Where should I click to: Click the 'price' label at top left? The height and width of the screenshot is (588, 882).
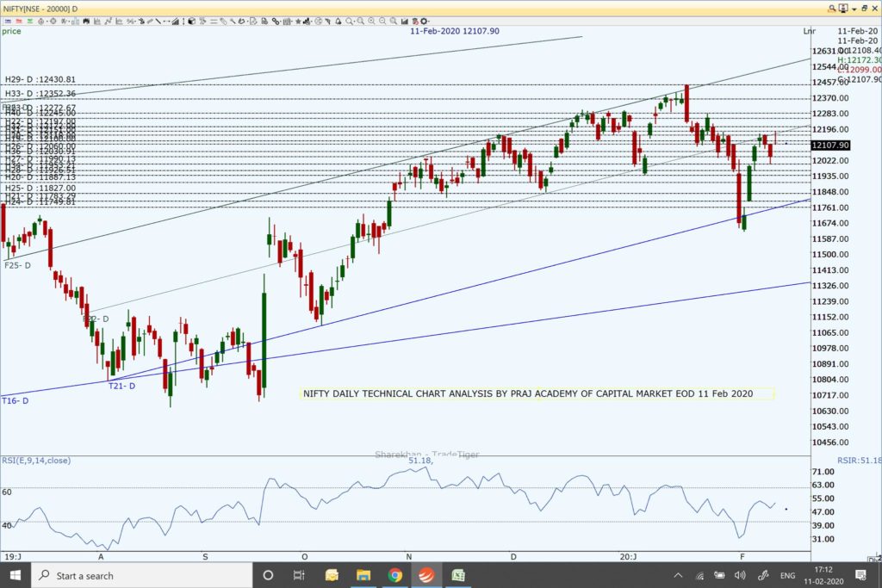[x=11, y=31]
